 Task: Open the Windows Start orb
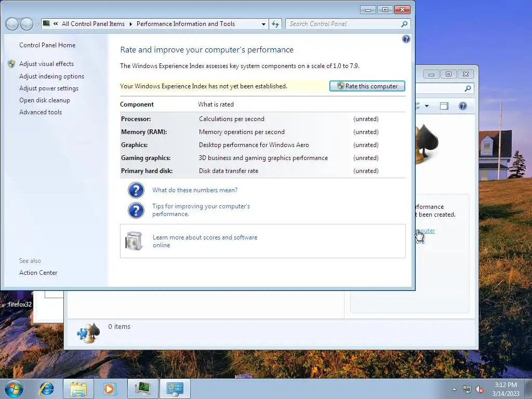coord(14,389)
